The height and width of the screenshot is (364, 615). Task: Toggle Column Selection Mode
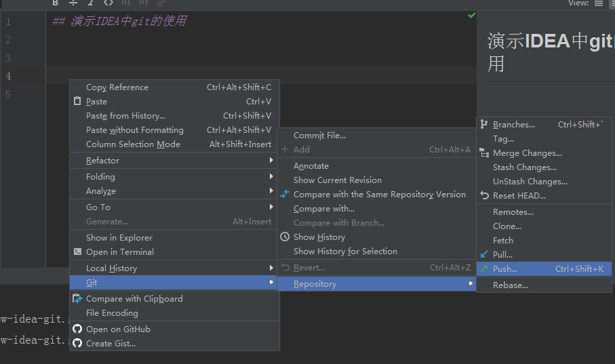[x=174, y=144]
